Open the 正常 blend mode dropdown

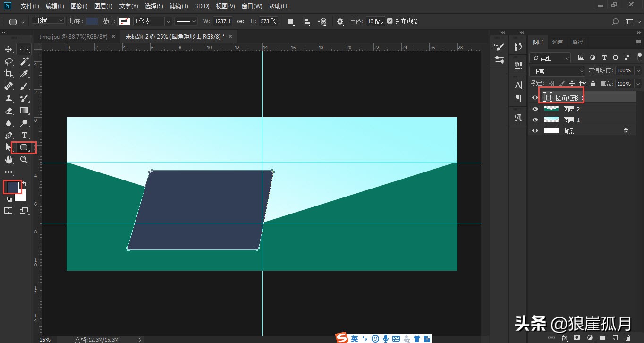tap(557, 71)
